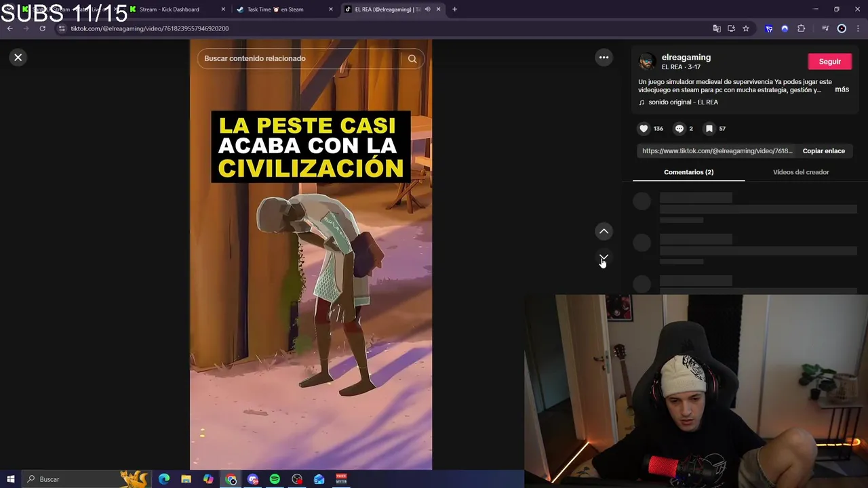Viewport: 868px width, 488px height.
Task: Click the search magnifier in related content bar
Action: [412, 59]
